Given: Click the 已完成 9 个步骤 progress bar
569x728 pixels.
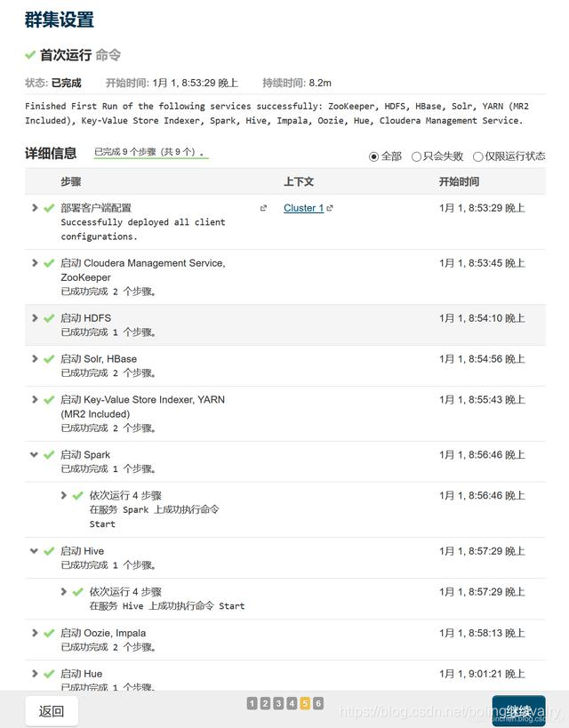Looking at the screenshot, I should pyautogui.click(x=151, y=152).
